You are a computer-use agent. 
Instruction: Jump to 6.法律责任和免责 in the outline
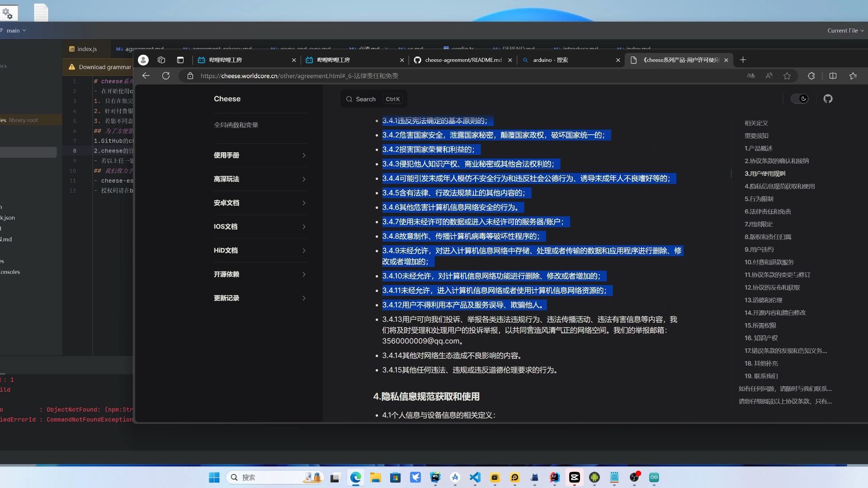click(768, 211)
